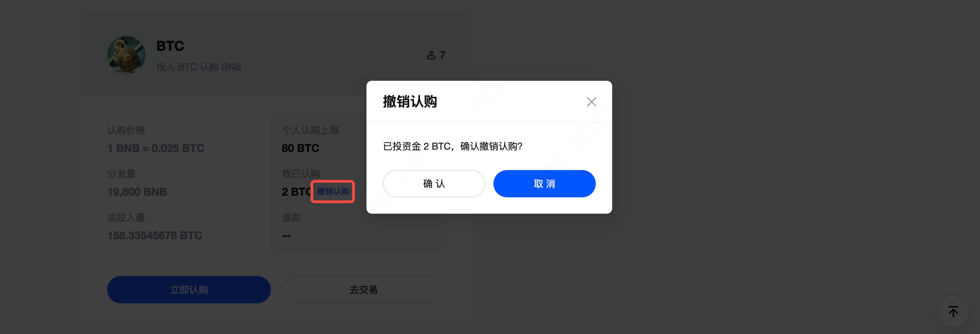Click the 投入 BTC 认购 BNB subtitle

[x=199, y=67]
